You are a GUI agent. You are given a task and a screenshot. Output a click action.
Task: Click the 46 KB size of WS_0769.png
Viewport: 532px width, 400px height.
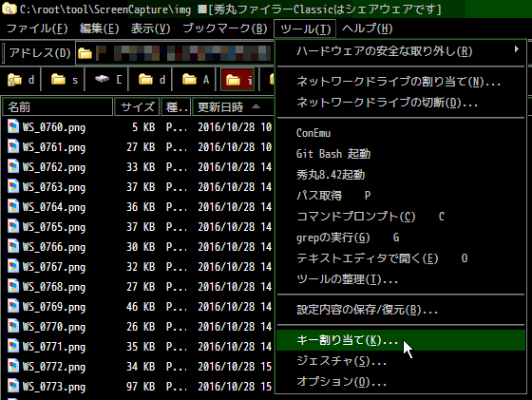click(141, 306)
